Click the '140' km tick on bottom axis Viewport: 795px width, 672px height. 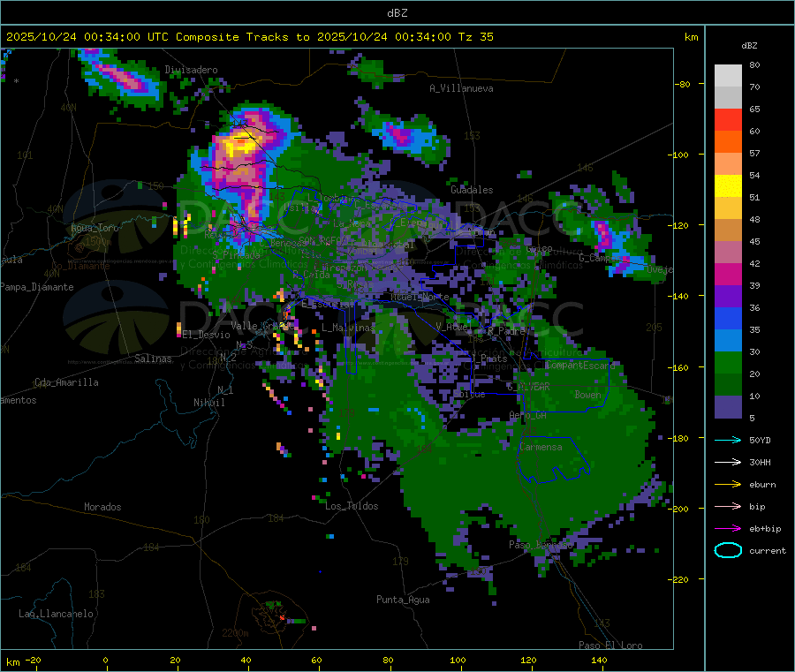[x=599, y=660]
